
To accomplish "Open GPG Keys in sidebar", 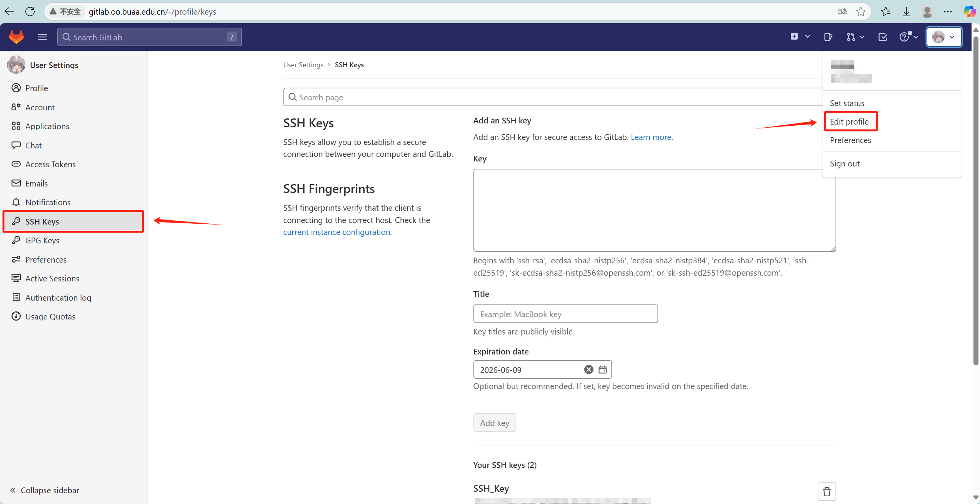I will [x=42, y=240].
